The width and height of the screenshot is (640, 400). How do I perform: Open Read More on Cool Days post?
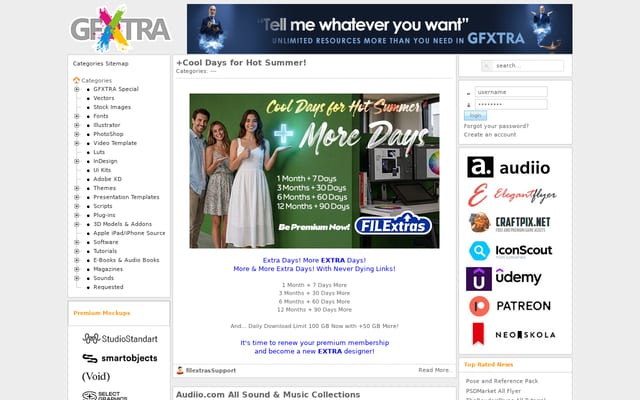435,370
